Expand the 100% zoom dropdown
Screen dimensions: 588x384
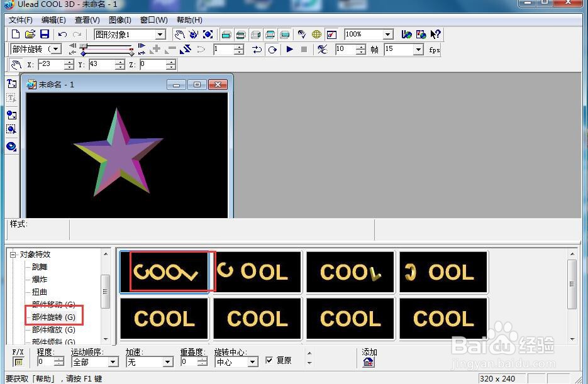point(388,35)
